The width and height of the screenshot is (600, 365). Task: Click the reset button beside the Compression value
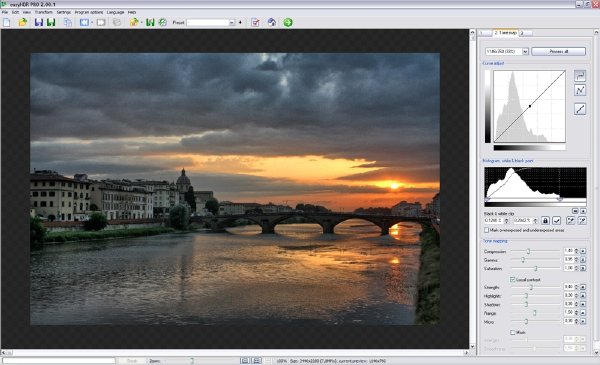(583, 251)
